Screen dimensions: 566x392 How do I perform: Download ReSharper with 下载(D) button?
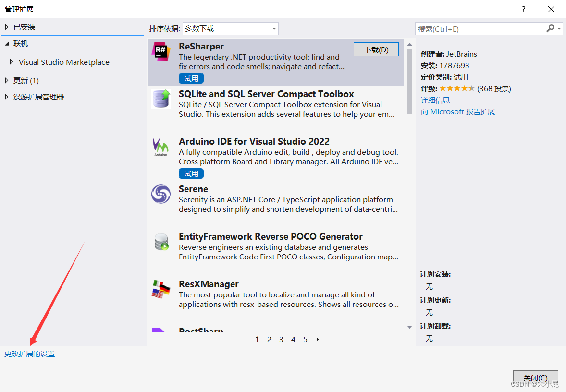point(376,49)
